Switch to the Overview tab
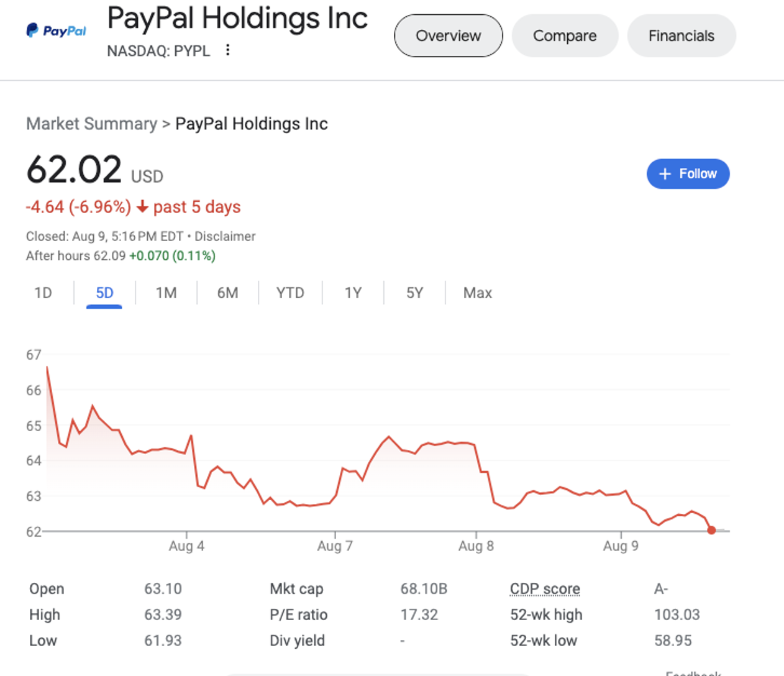Screen dimensions: 784x676 pos(448,36)
